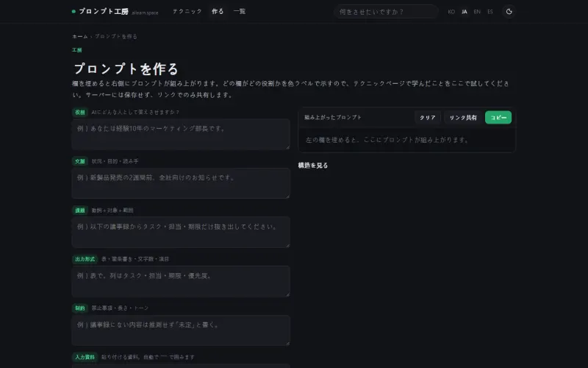This screenshot has height=368, width=588.
Task: Click the プロンプトを作る breadcrumb text
Action: (116, 36)
